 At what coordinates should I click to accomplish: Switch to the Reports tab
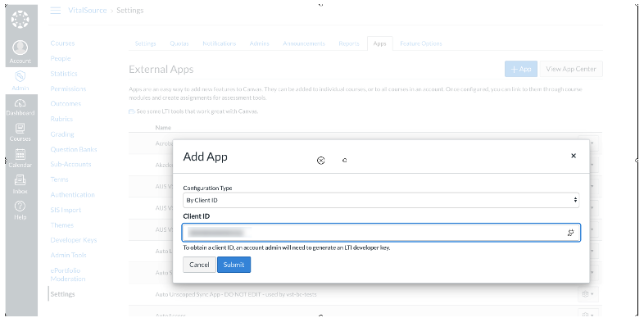[x=349, y=43]
